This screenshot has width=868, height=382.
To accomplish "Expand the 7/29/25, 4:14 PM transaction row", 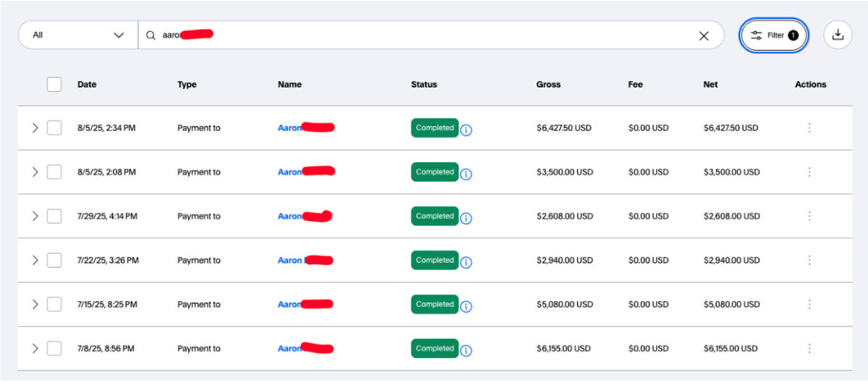I will (x=35, y=216).
